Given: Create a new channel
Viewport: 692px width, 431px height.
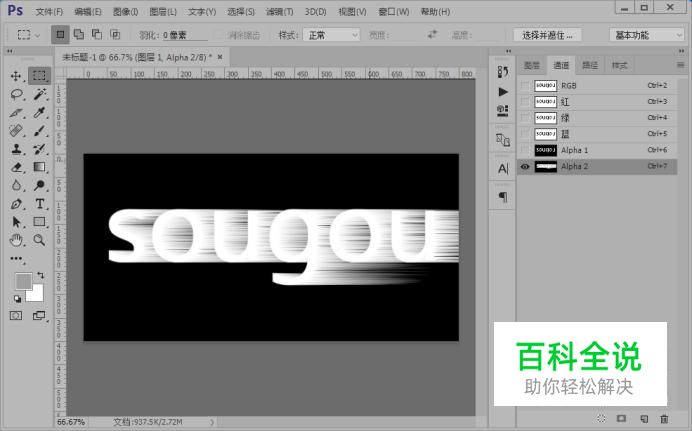Looking at the screenshot, I should (x=644, y=419).
